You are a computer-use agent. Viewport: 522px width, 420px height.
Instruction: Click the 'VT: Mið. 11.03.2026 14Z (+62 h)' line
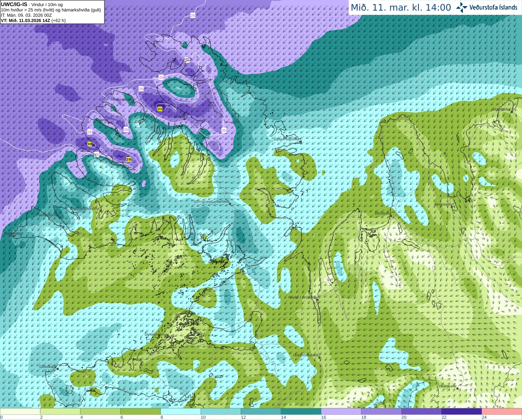33,20
